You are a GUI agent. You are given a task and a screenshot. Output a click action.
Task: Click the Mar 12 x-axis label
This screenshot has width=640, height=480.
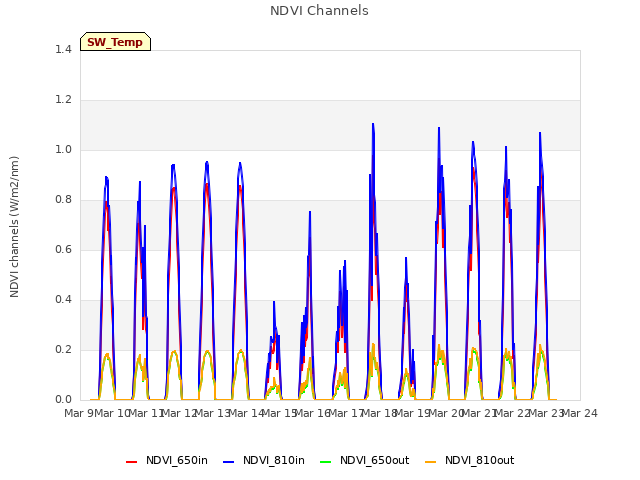coord(179,413)
